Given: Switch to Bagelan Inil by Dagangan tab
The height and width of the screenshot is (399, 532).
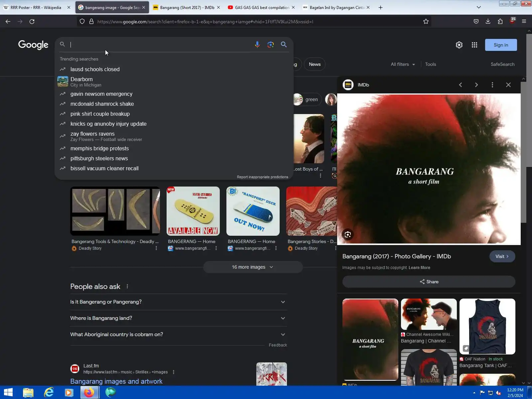Looking at the screenshot, I should [337, 7].
